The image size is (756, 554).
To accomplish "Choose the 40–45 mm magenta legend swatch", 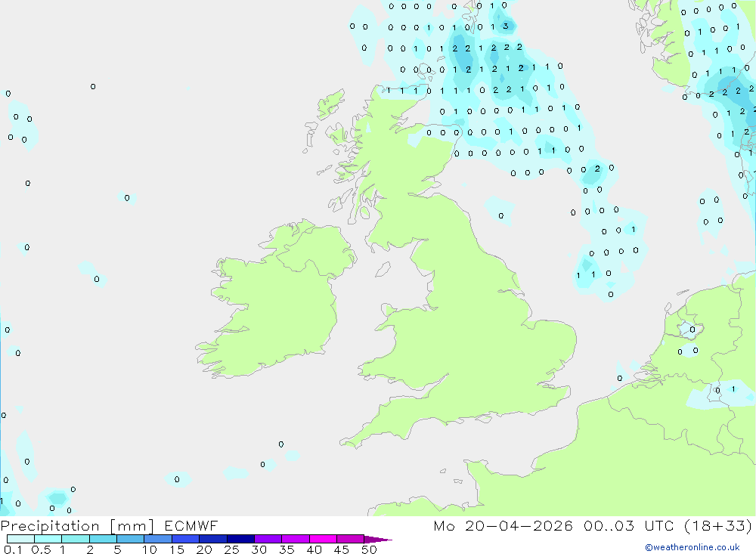I will tap(323, 539).
